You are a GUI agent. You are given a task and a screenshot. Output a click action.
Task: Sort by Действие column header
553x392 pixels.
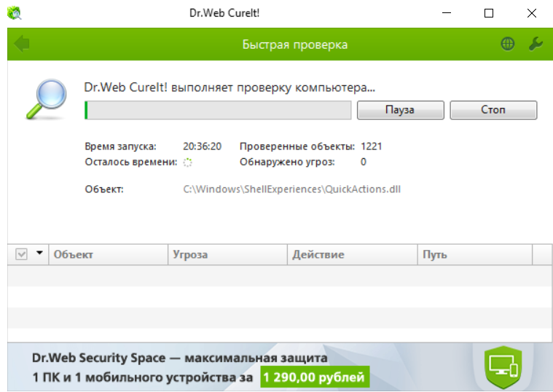point(353,254)
